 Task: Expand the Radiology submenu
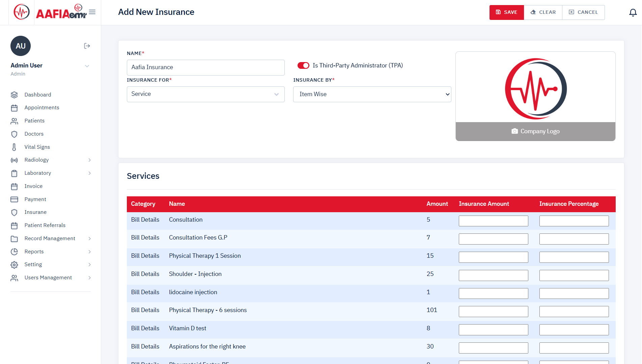89,160
